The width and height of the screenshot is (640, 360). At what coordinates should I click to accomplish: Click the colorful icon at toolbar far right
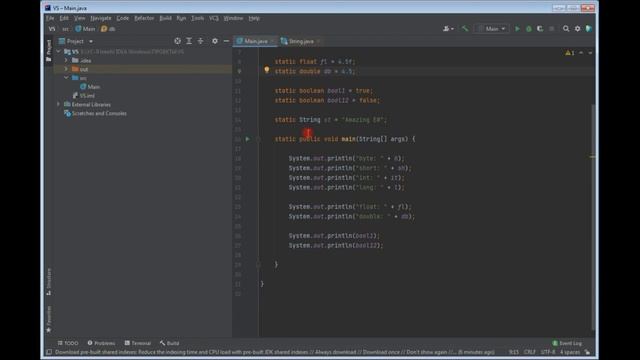click(x=589, y=29)
